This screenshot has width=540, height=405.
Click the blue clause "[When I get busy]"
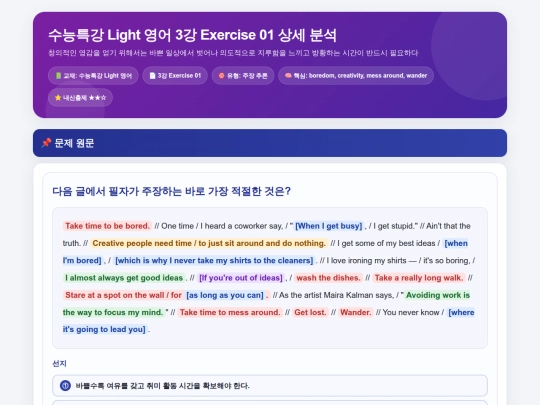tap(329, 226)
